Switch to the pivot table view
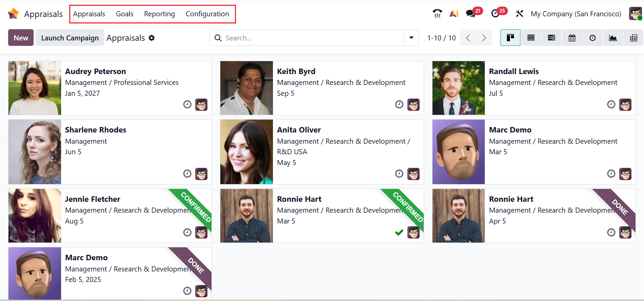Viewport: 644px width, 301px height. tap(633, 38)
